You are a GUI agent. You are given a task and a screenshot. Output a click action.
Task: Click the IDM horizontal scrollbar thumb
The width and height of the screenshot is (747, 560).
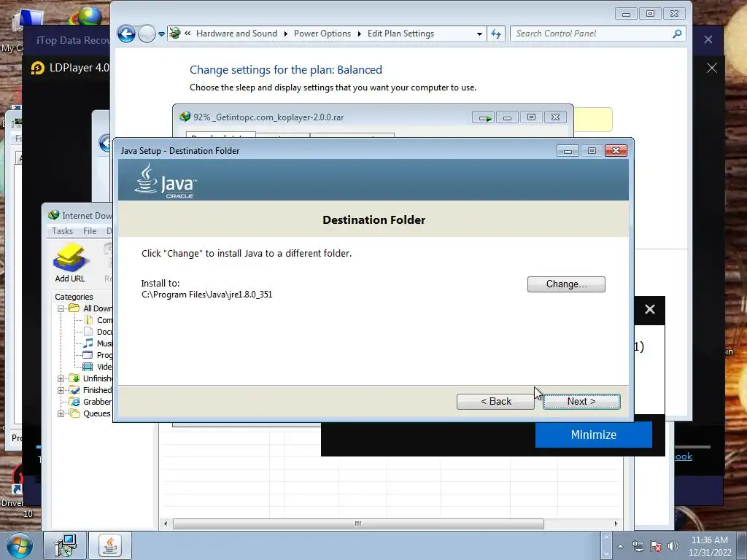[358, 524]
